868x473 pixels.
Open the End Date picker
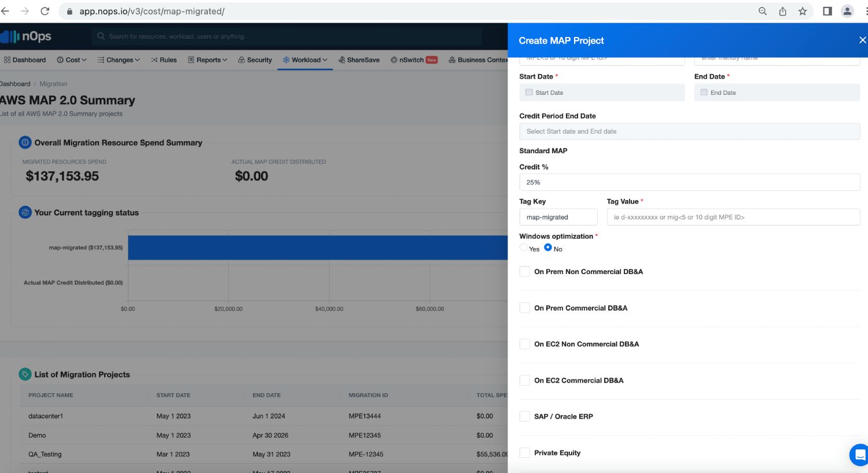[x=777, y=93]
